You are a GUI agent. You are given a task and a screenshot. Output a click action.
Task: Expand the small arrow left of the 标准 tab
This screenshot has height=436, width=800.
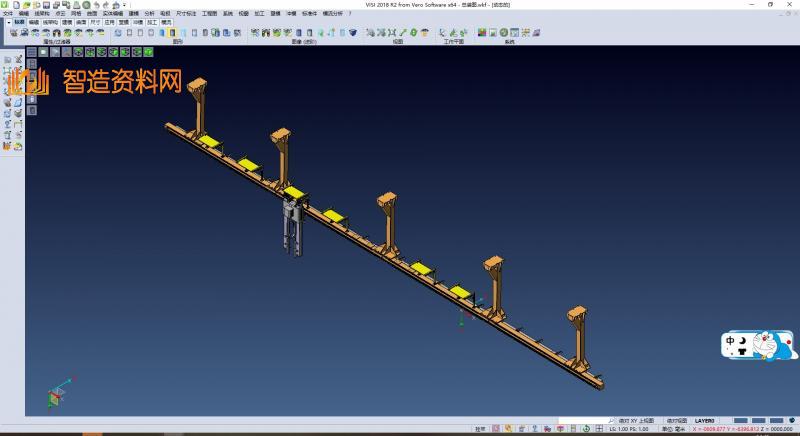8,21
